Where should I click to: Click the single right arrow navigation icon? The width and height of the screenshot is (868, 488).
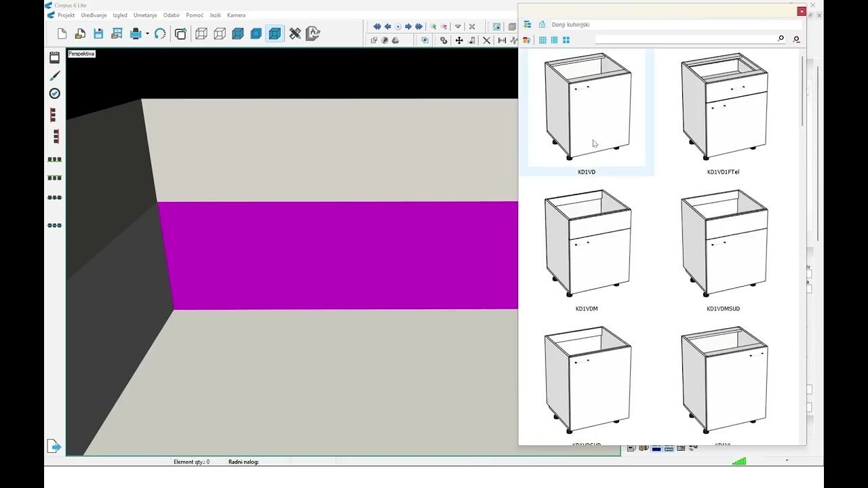[x=408, y=26]
